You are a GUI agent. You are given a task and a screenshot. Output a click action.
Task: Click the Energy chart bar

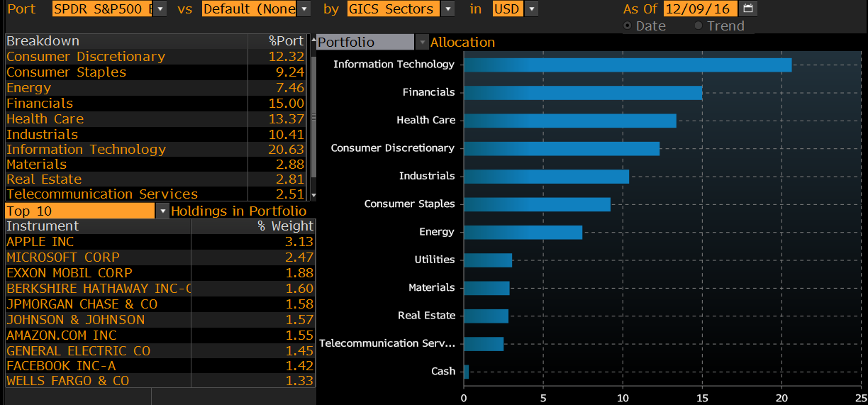[523, 232]
